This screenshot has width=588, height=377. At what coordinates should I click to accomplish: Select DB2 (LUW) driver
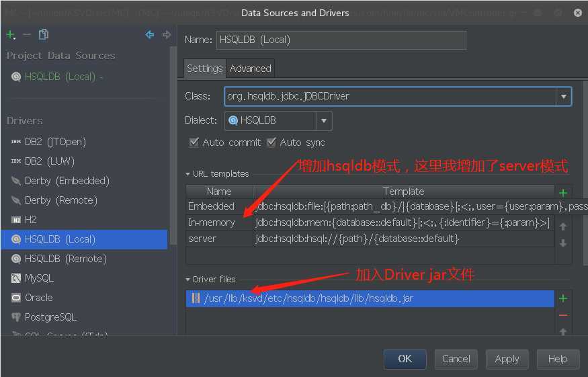50,161
